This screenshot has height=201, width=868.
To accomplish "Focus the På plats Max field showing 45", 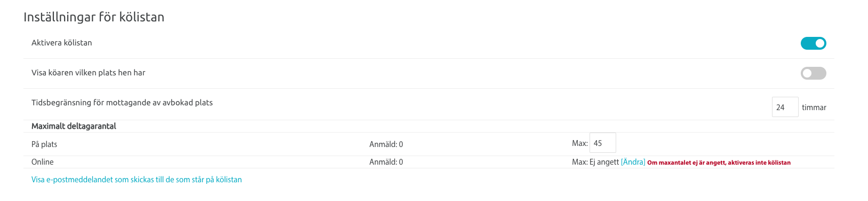I will click(602, 143).
